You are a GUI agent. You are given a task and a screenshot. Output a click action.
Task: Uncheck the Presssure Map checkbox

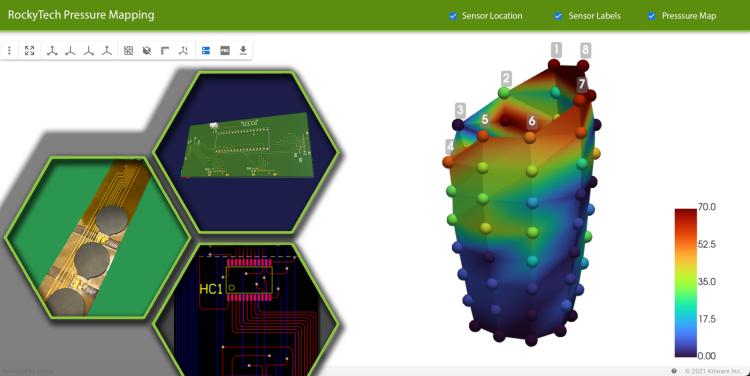pyautogui.click(x=651, y=16)
